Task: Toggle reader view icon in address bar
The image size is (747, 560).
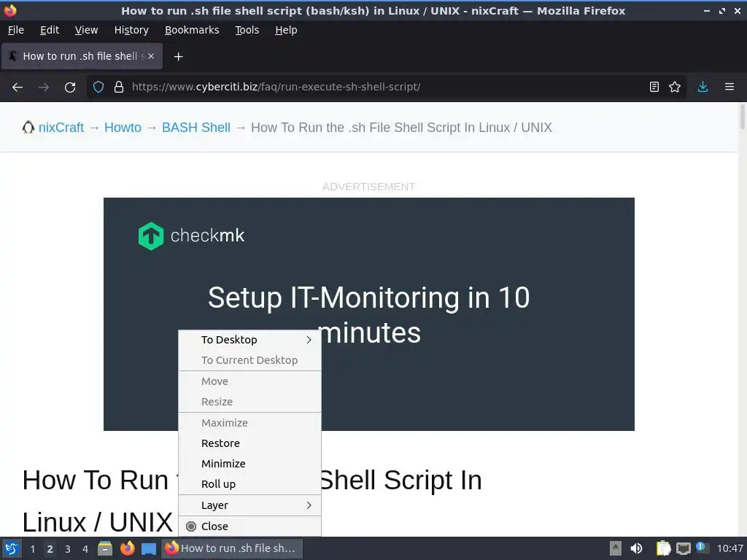Action: 654,87
